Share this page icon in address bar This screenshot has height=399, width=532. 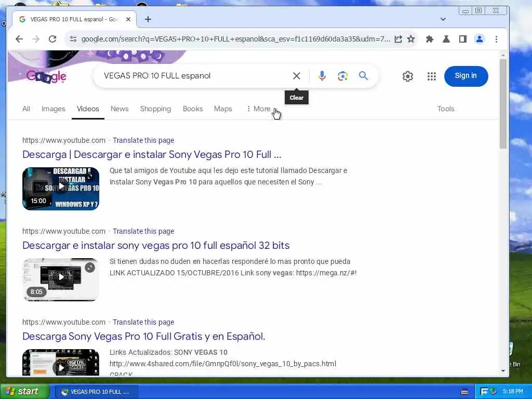tap(398, 39)
